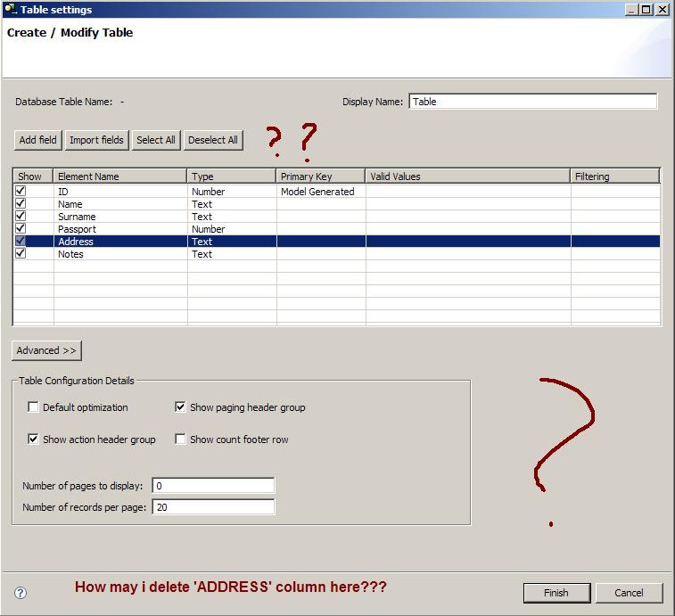Uncheck Show action header group
The height and width of the screenshot is (616, 675).
tap(34, 439)
